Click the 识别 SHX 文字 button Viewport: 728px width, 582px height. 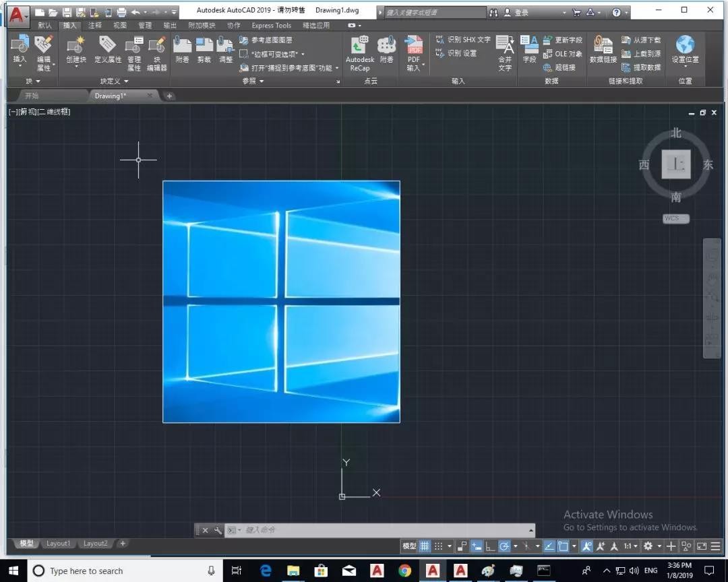[x=463, y=40]
